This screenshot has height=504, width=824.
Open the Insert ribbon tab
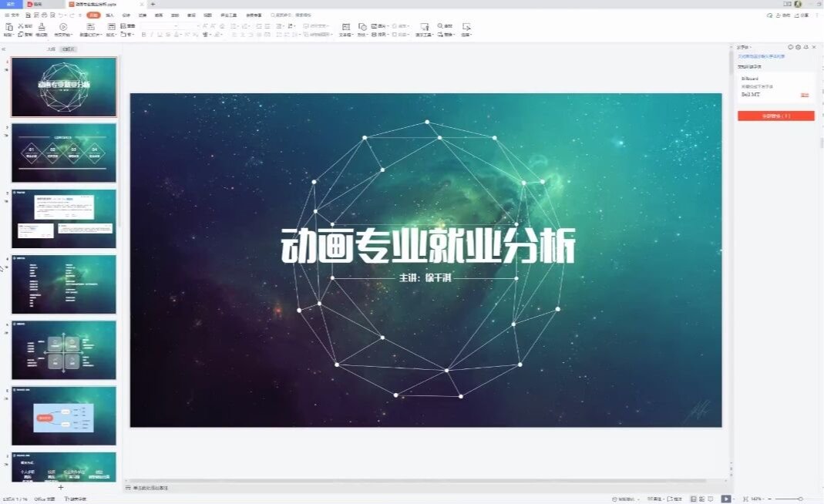click(109, 15)
